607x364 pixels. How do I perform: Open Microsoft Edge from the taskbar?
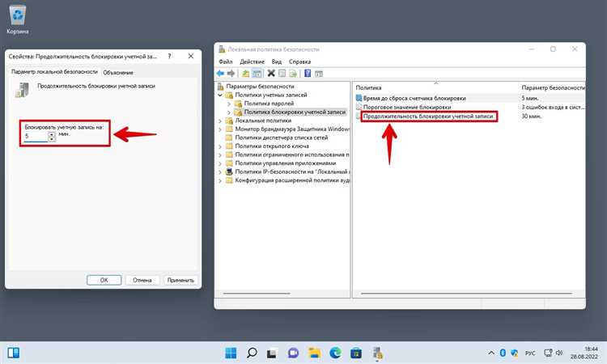click(x=335, y=353)
